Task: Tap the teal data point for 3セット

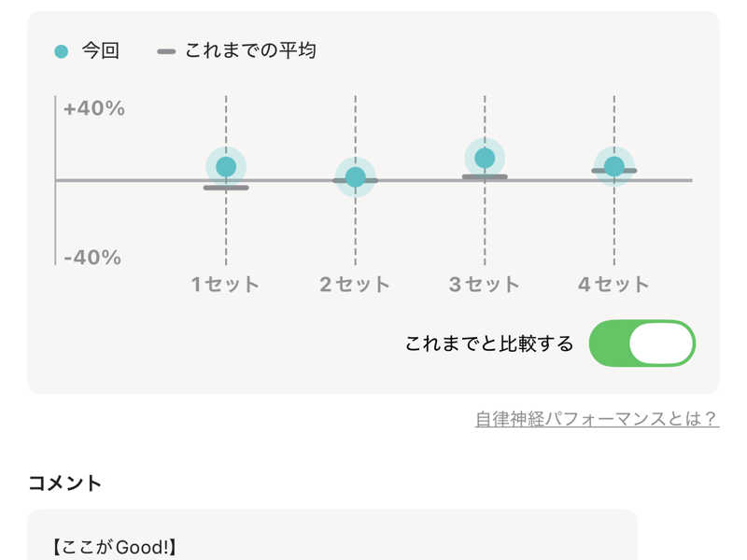Action: coord(485,158)
